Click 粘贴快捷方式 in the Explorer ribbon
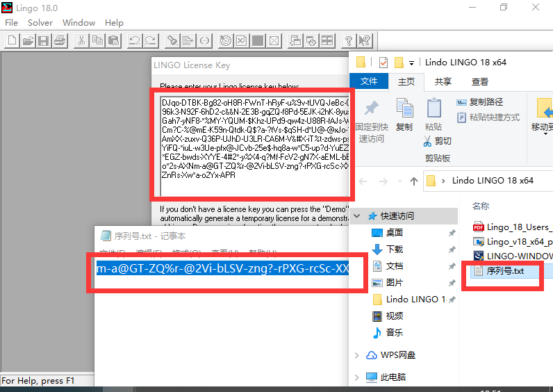Screen dimensions: 553x392 [488, 117]
